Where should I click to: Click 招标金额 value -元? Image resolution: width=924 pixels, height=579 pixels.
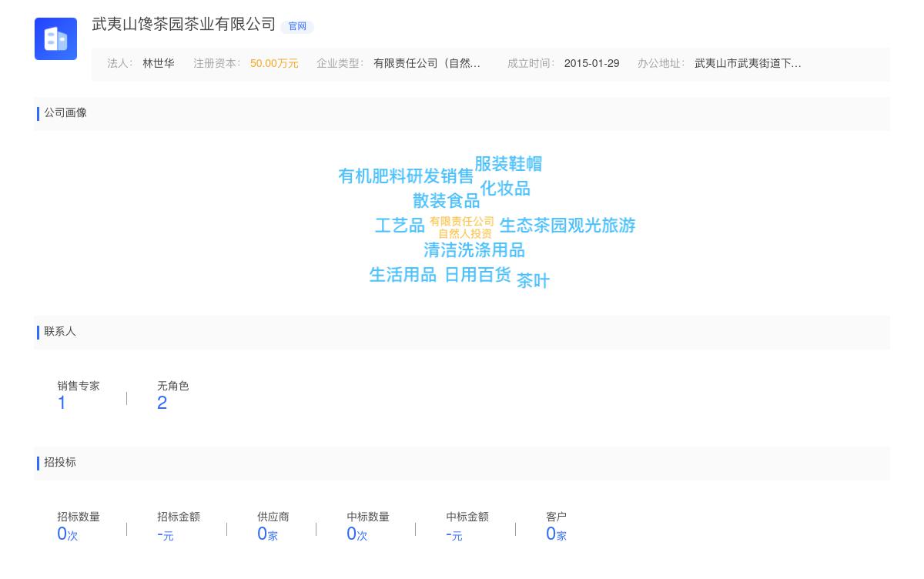tap(166, 534)
